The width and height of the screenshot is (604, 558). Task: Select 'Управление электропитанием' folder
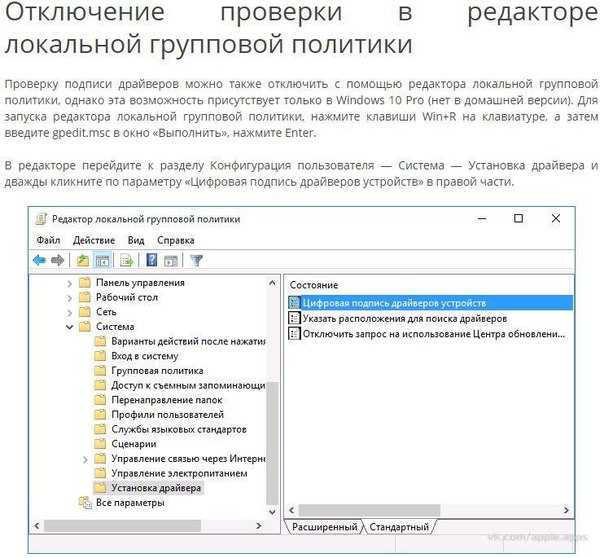tap(179, 473)
